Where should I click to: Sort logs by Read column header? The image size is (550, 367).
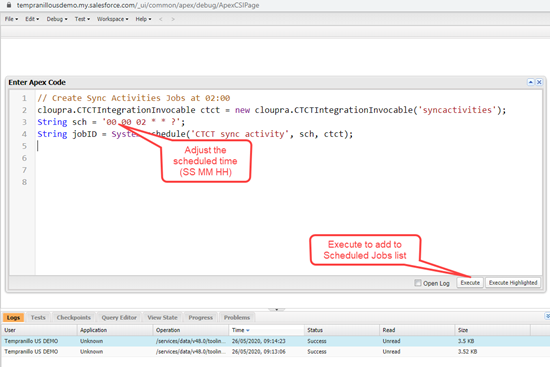tap(417, 330)
